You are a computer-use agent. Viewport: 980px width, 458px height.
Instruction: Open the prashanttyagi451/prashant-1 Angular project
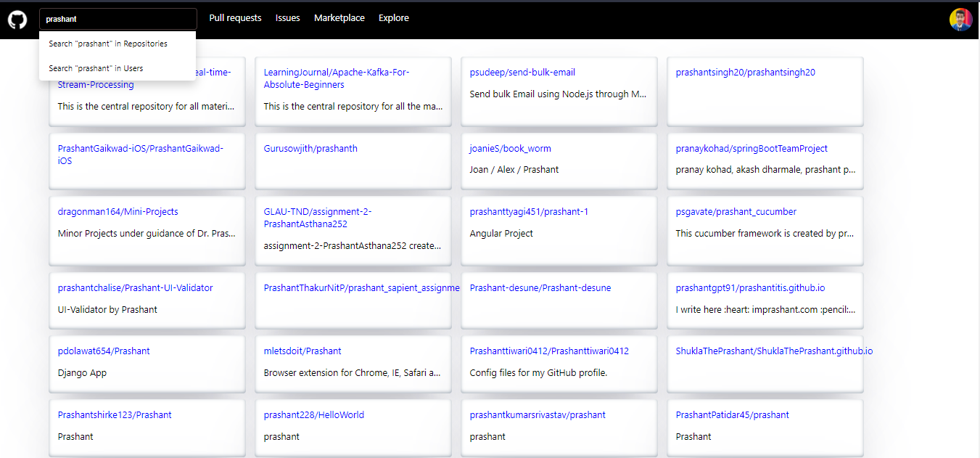pos(528,211)
